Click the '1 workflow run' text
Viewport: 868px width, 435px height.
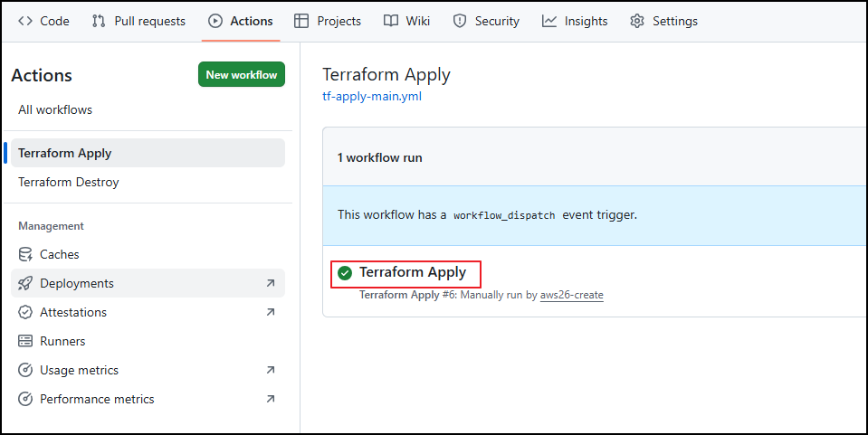pos(380,157)
